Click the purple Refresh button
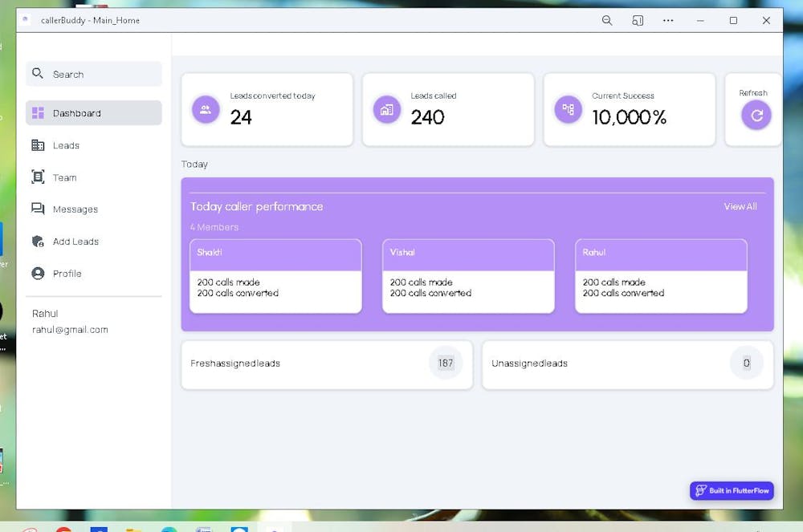Screen dimensions: 803x532 [756, 116]
